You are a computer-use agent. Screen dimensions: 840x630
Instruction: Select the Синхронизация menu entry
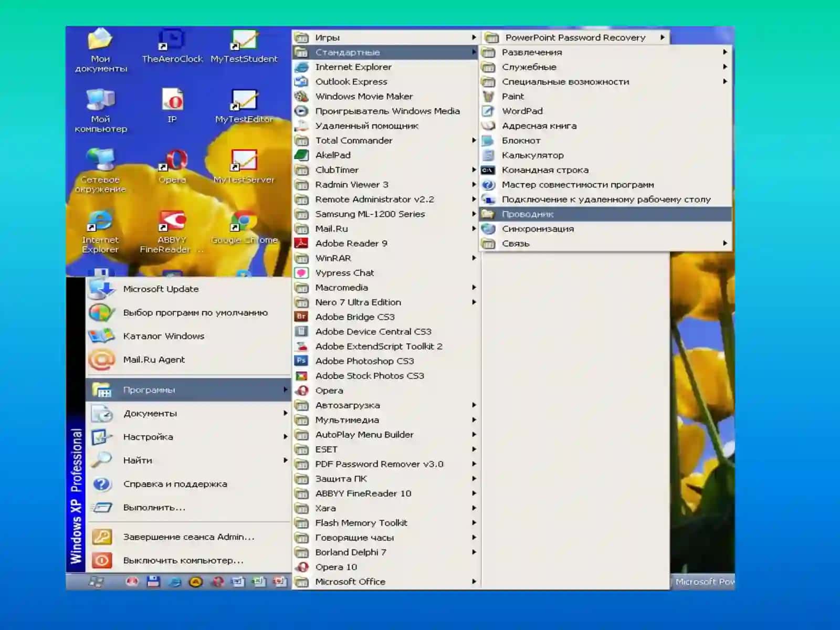tap(606, 229)
